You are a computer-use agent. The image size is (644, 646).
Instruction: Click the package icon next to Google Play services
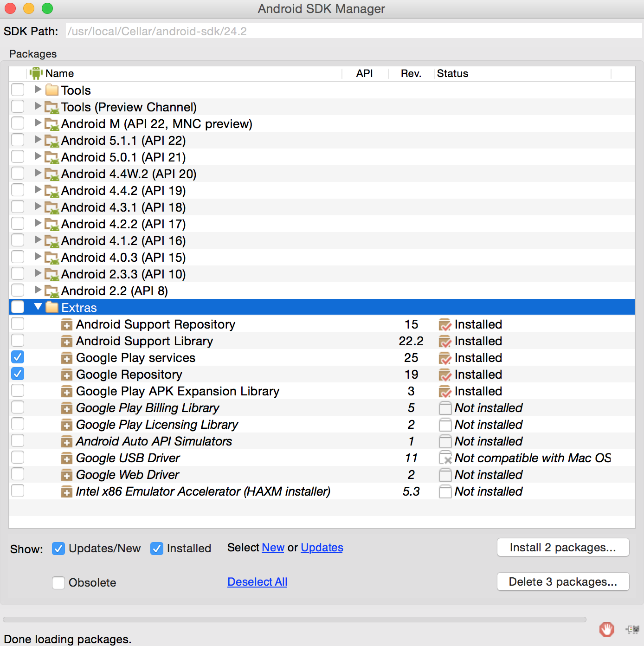pos(66,357)
